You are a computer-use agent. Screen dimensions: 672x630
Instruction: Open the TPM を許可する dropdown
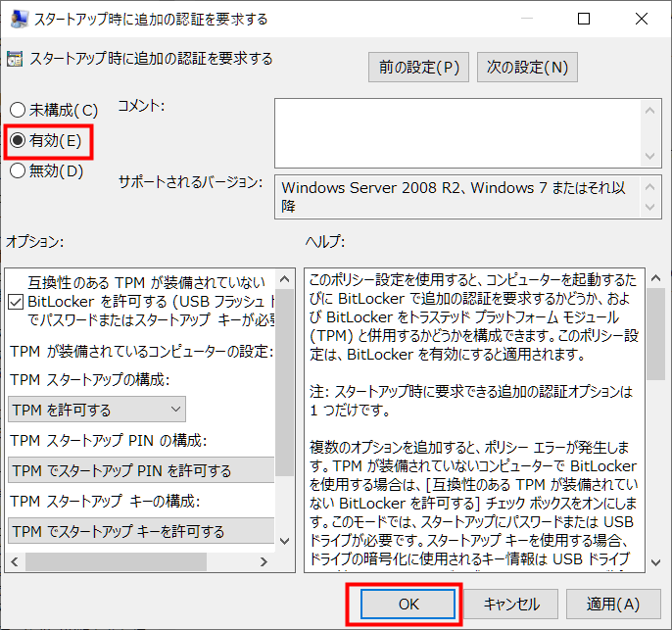(97, 410)
